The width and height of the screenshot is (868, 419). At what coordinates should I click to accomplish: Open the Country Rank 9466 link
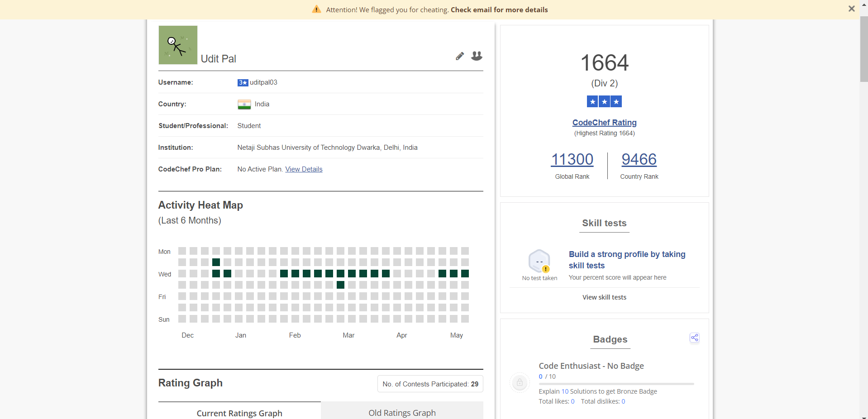639,159
